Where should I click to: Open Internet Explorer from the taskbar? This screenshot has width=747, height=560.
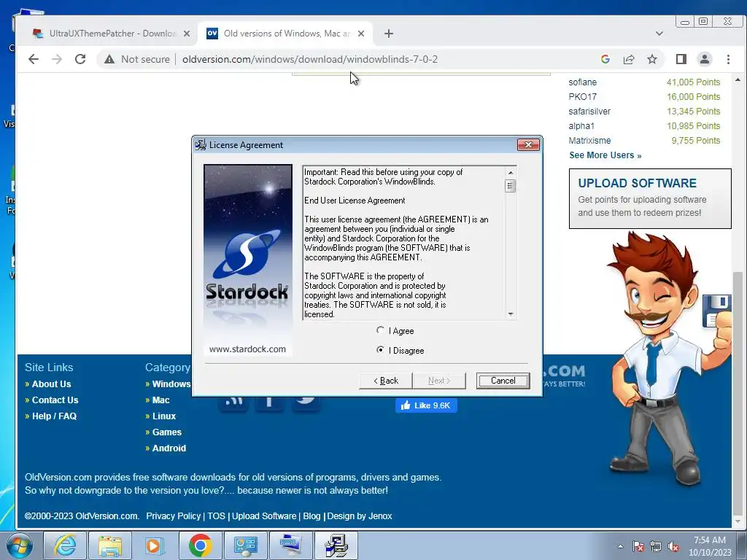[x=64, y=545]
